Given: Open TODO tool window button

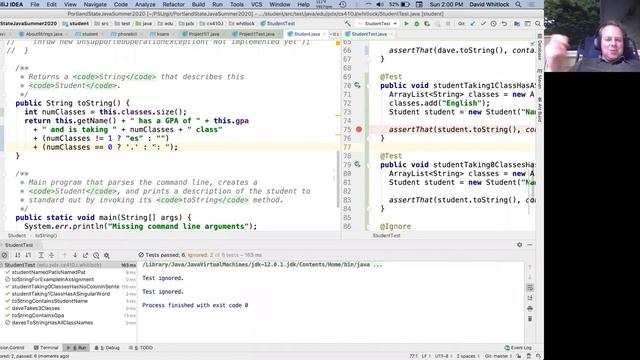Looking at the screenshot, I should pos(141,348).
